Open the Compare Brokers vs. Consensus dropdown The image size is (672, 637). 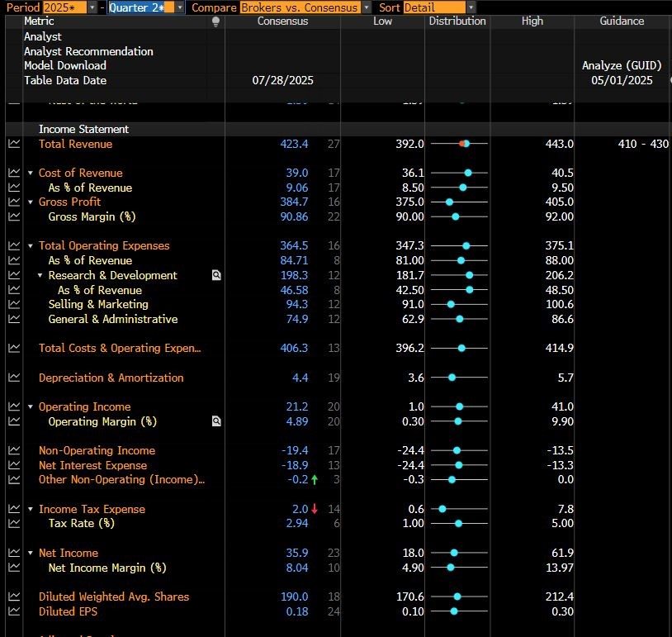pyautogui.click(x=367, y=7)
